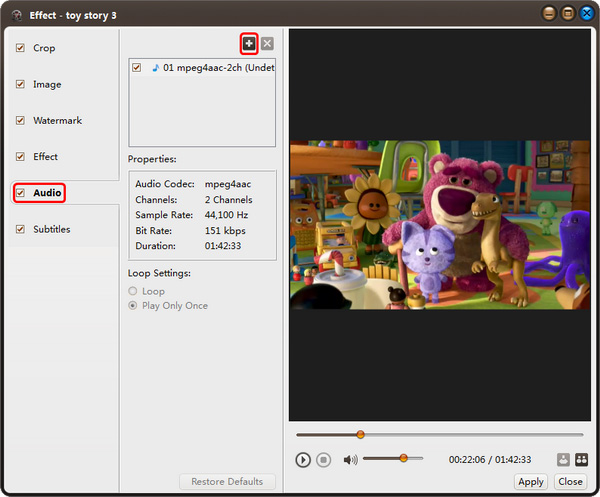This screenshot has height=497, width=600.
Task: Click the Toy Story video preview frame
Action: (440, 225)
